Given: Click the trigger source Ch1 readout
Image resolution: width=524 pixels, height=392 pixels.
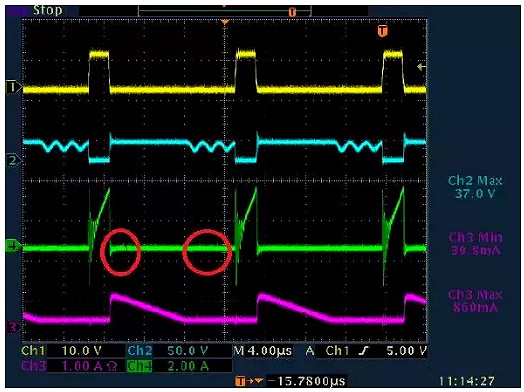Looking at the screenshot, I should 338,351.
